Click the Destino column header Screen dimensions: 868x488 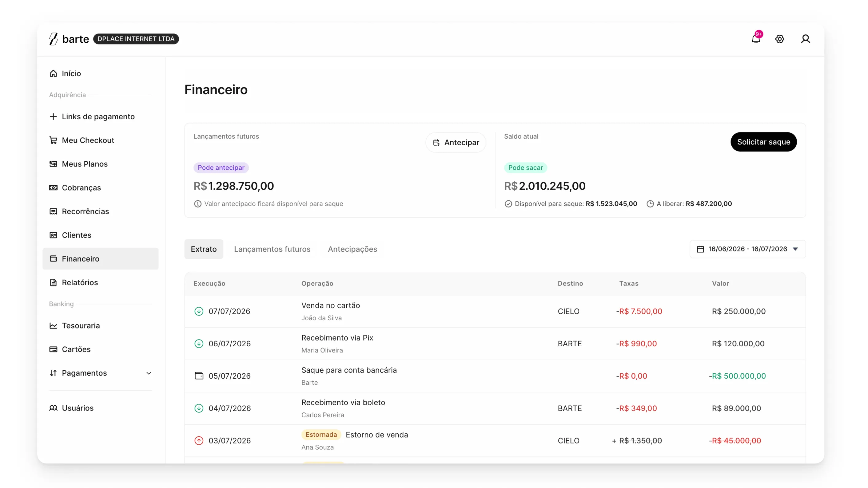click(x=570, y=283)
